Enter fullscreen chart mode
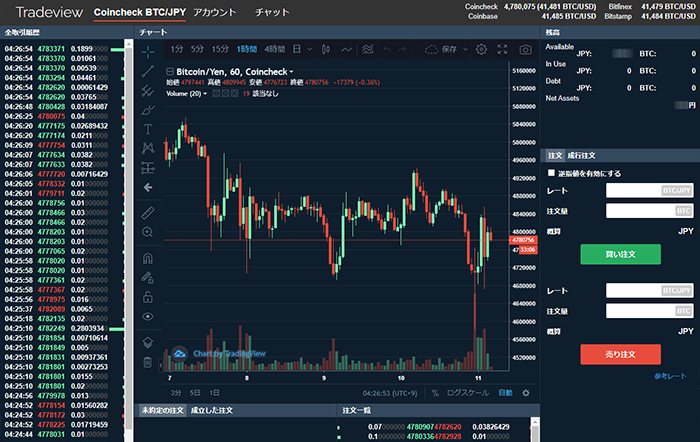700x442 pixels. [502, 50]
